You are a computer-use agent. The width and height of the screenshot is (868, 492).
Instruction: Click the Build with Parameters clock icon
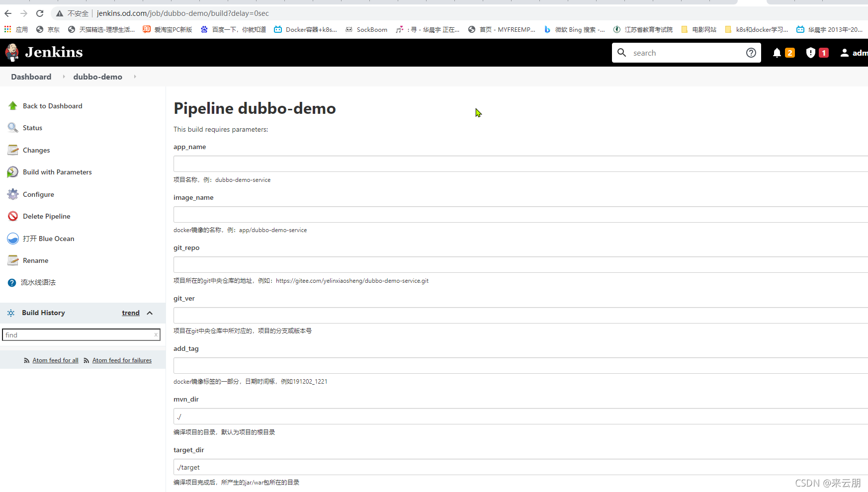13,172
